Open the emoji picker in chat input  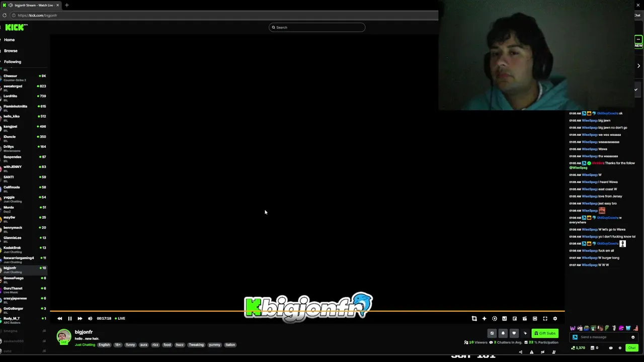pyautogui.click(x=633, y=337)
